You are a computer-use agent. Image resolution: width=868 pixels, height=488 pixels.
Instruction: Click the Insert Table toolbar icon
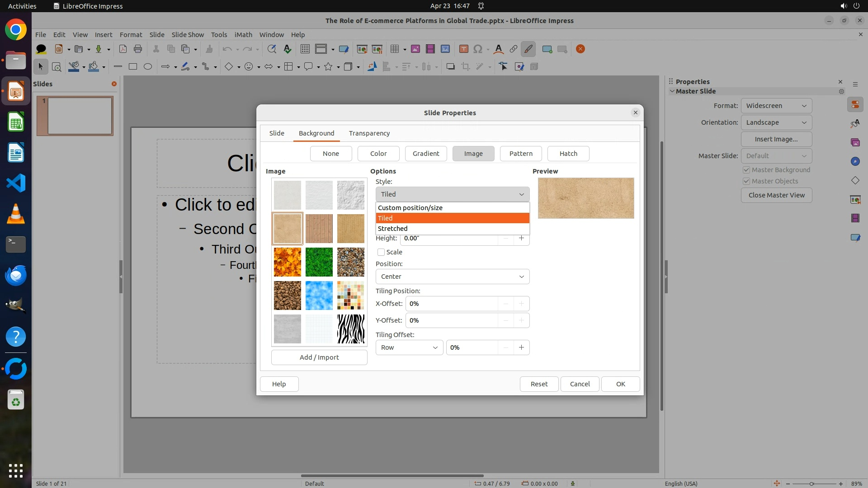[x=395, y=49]
